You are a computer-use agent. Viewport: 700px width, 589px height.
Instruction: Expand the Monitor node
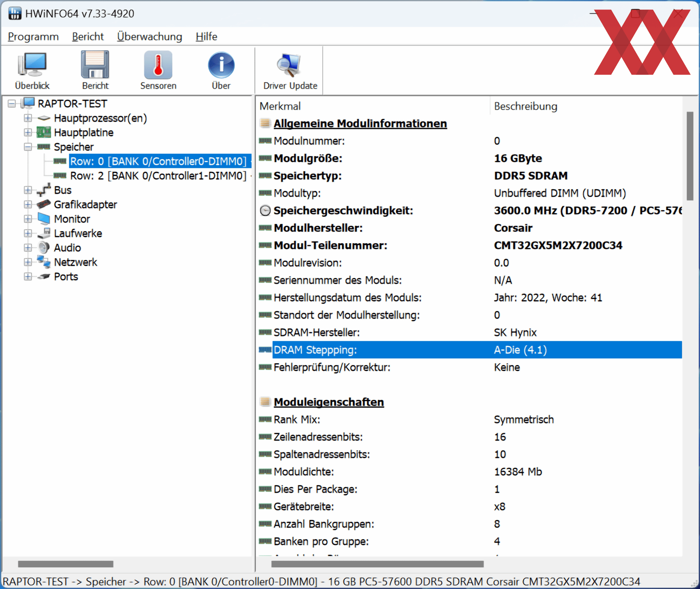(28, 219)
